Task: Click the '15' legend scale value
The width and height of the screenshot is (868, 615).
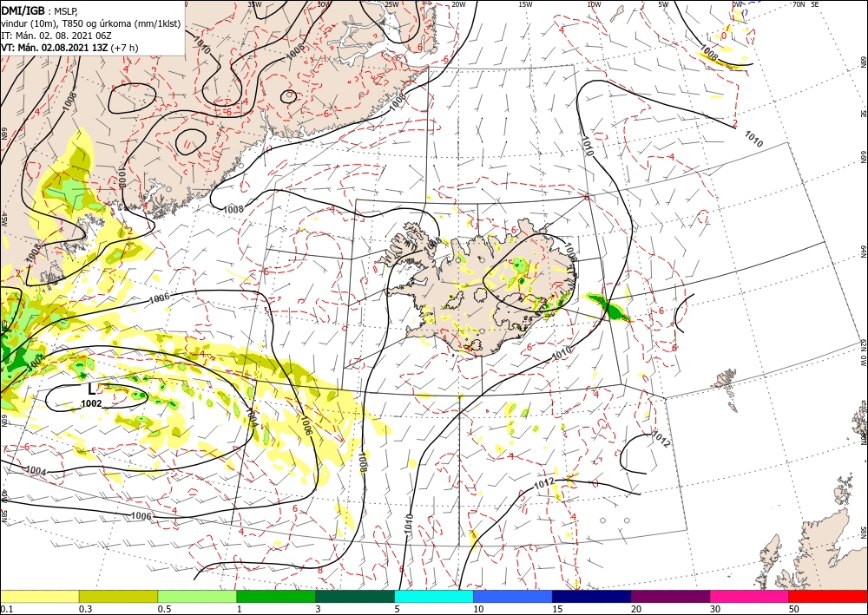Action: [557, 609]
